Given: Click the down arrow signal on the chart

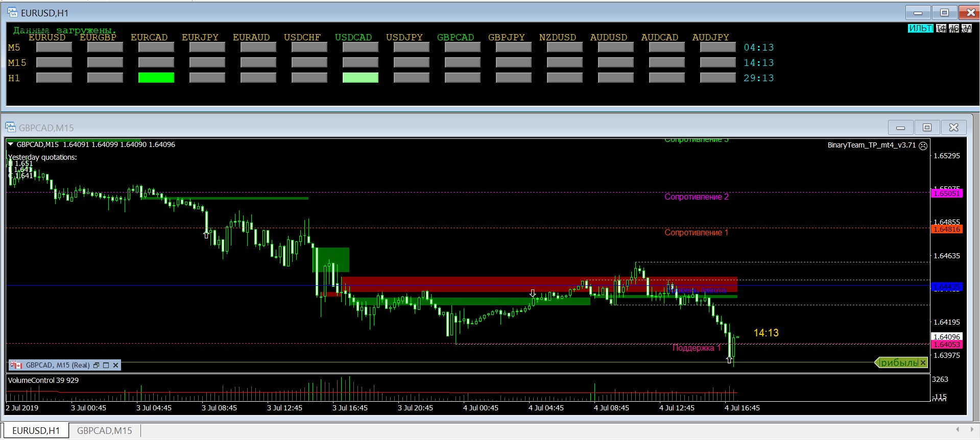Looking at the screenshot, I should pos(533,294).
